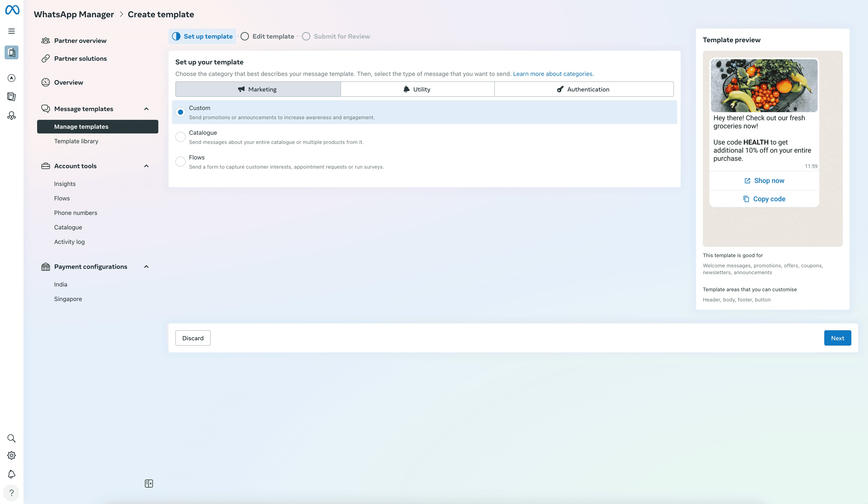Open Catalogue under Account tools
This screenshot has height=504, width=868.
tap(68, 227)
